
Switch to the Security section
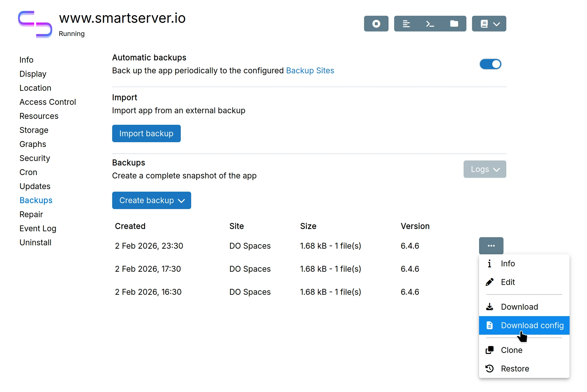click(x=35, y=158)
